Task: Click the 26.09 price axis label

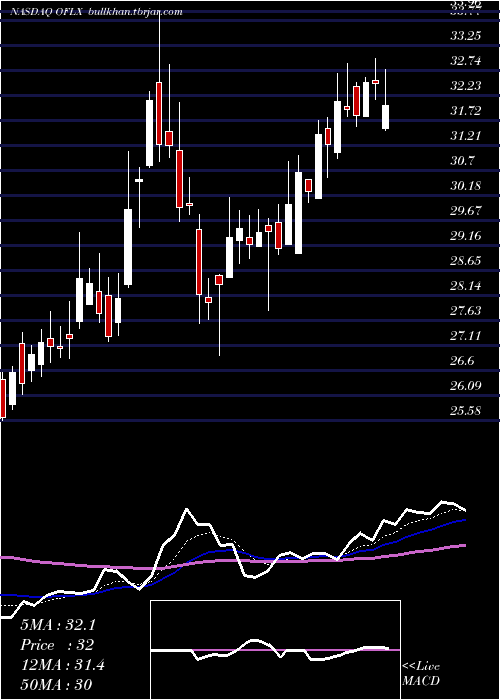Action: coord(465,386)
